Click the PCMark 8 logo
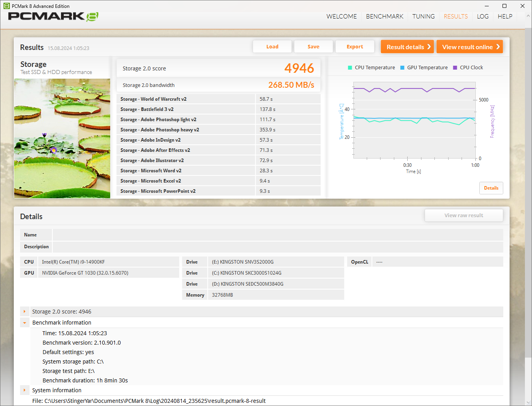 tap(53, 17)
